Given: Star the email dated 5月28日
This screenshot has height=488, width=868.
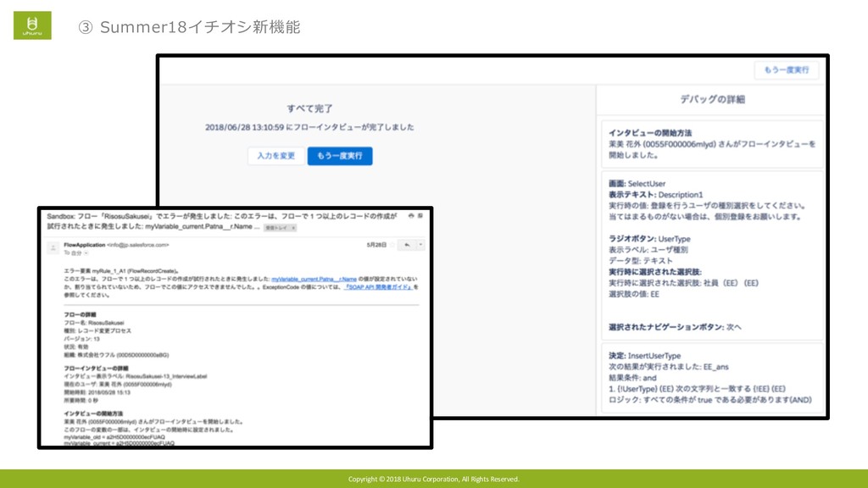Looking at the screenshot, I should click(392, 245).
